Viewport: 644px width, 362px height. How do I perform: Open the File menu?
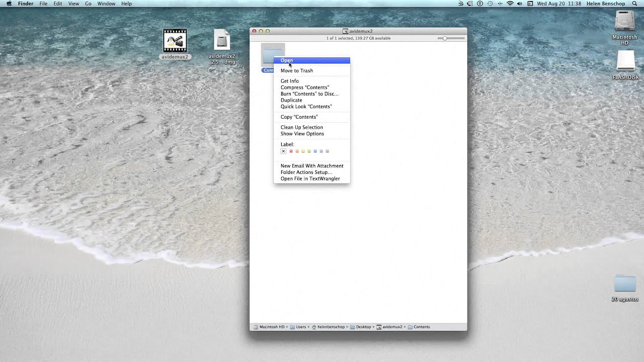click(x=43, y=4)
